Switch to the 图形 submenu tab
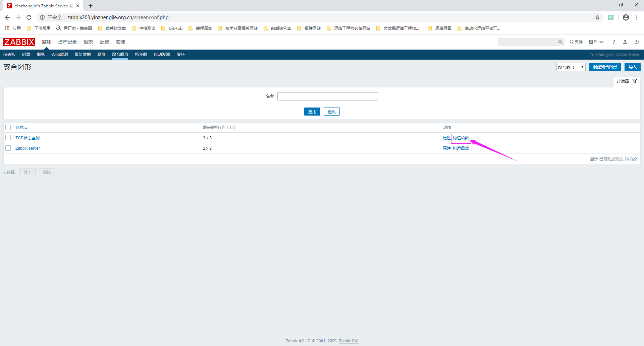 101,55
